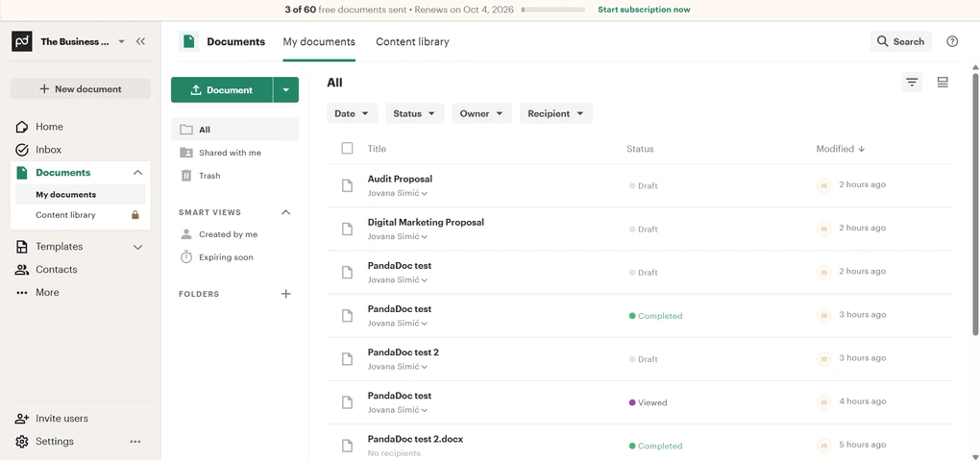Collapse the Smart Views section
The height and width of the screenshot is (460, 980).
[x=285, y=212]
